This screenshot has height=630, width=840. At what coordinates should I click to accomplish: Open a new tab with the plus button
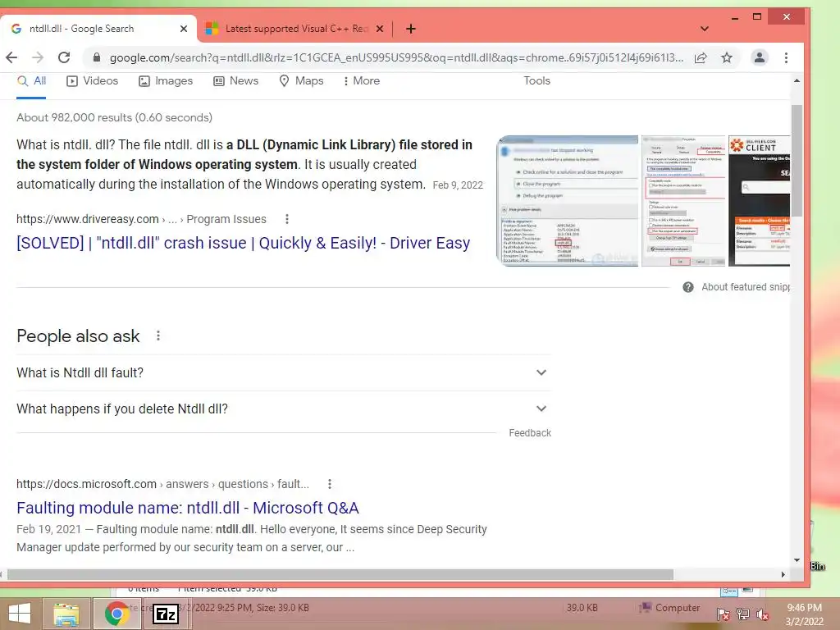click(x=411, y=29)
